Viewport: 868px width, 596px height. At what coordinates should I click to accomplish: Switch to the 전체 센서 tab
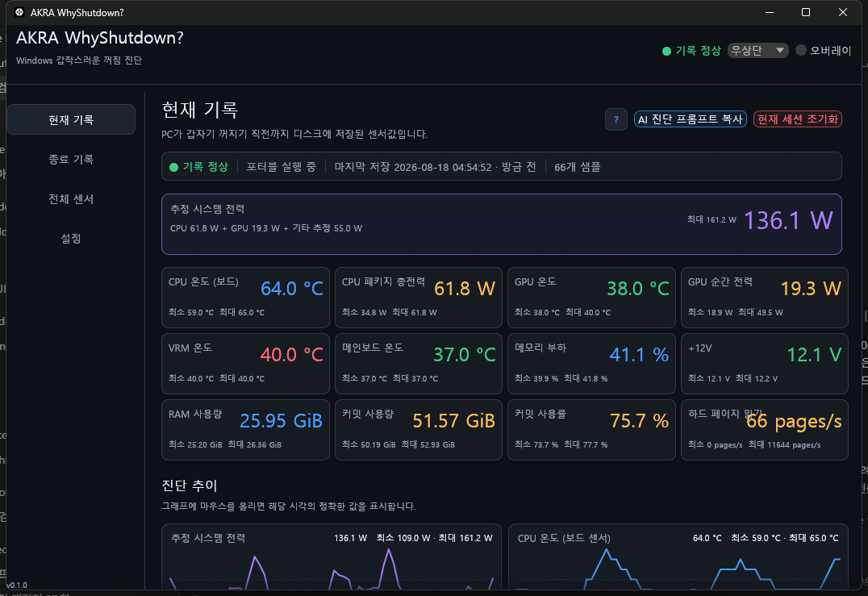(71, 199)
